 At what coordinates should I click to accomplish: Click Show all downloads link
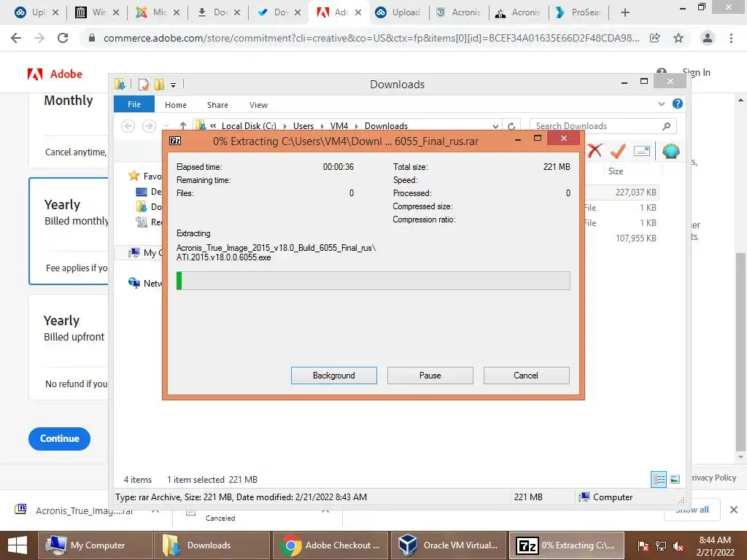(x=692, y=510)
